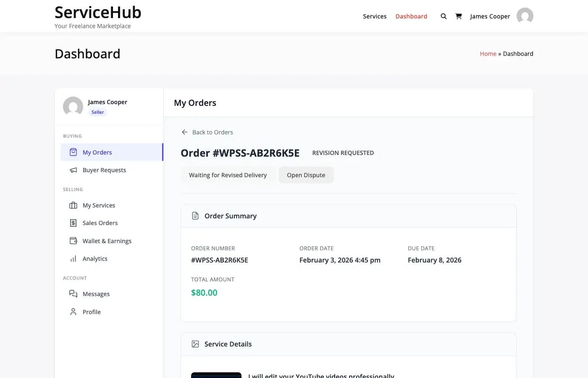Click Waiting for Revised Delivery button
This screenshot has width=588, height=378.
coord(228,175)
